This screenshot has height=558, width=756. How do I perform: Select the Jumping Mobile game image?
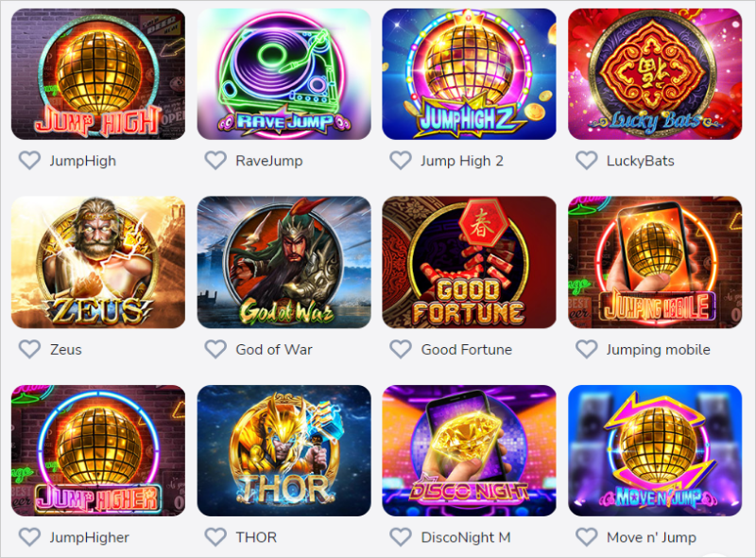coord(655,262)
